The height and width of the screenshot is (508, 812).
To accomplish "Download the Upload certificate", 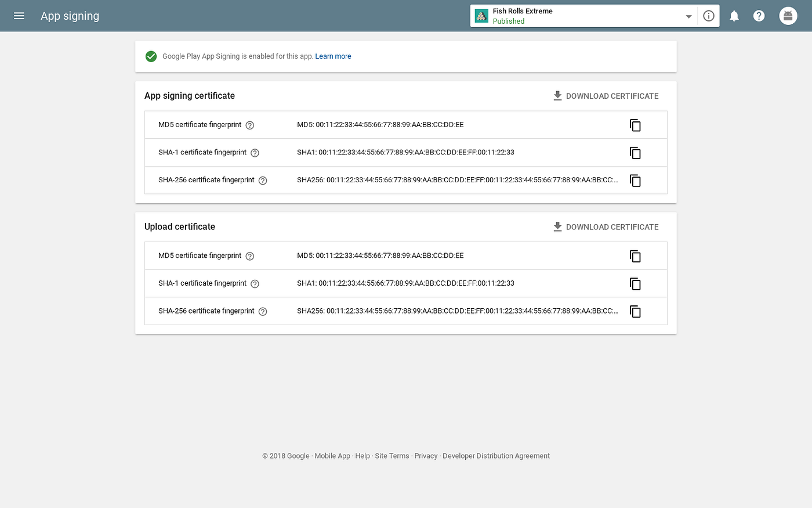I will point(606,227).
